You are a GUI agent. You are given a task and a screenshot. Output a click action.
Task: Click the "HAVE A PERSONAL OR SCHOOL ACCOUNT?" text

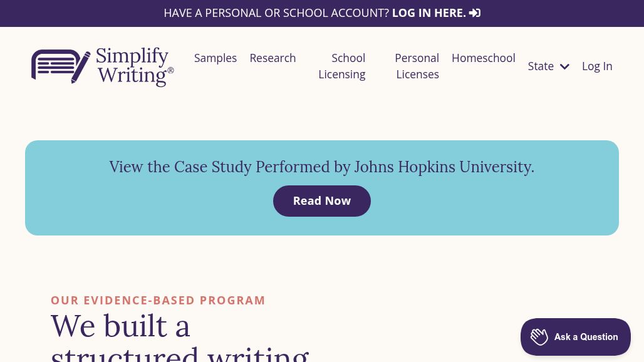click(276, 13)
